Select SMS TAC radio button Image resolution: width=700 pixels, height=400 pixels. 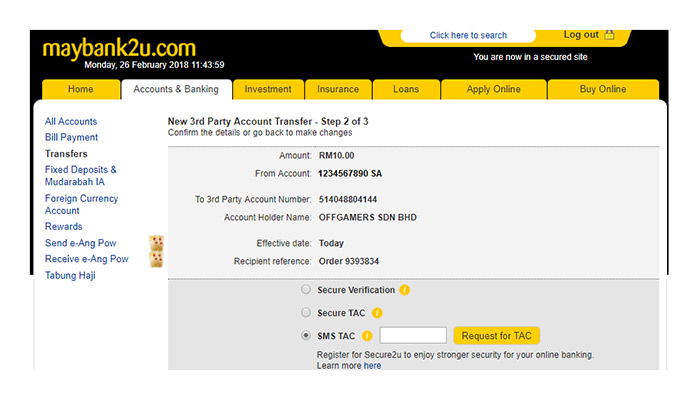click(306, 335)
